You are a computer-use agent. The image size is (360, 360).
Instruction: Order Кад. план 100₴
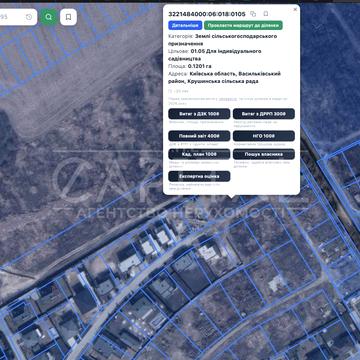coord(199,154)
